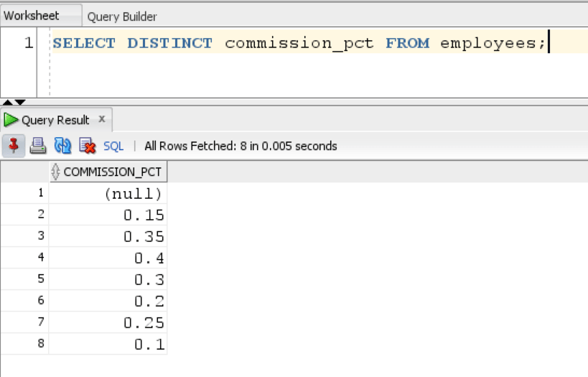Click the pin (freeze view) icon

[14, 146]
